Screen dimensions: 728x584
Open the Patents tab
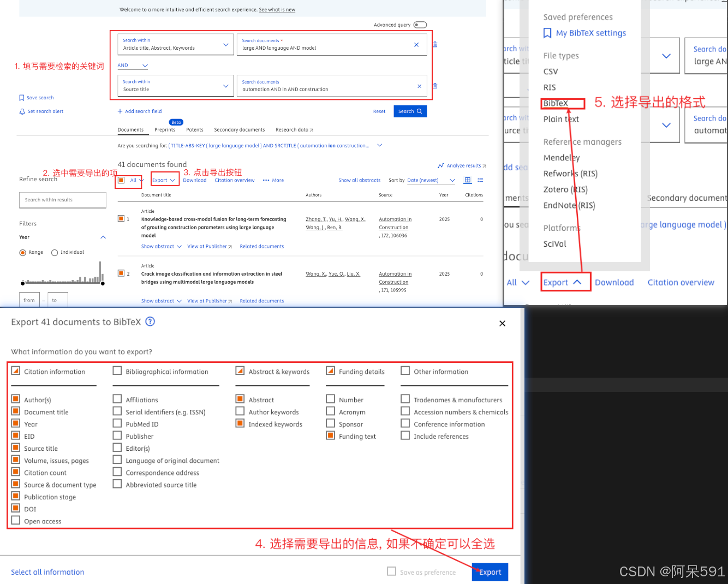click(195, 130)
